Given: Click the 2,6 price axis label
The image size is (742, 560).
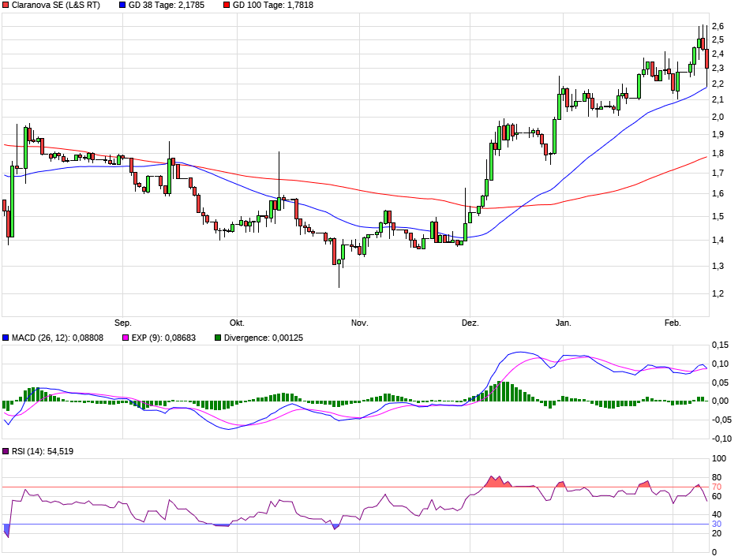Looking at the screenshot, I should point(718,26).
